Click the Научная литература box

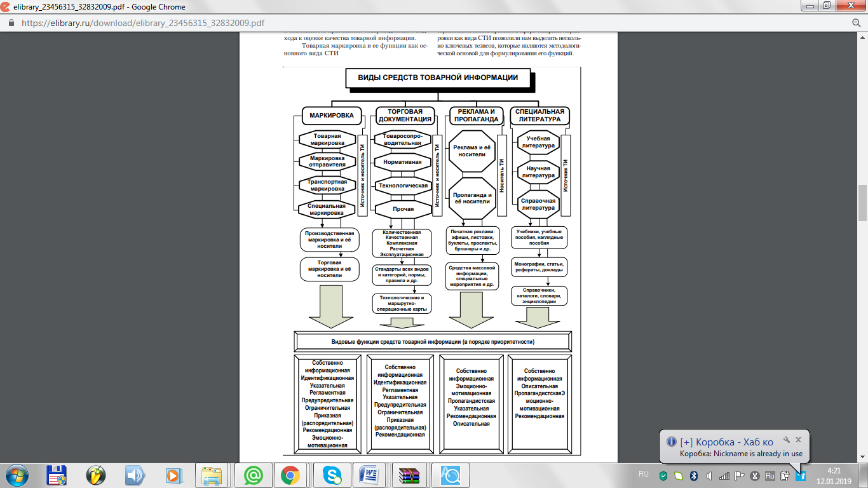[539, 172]
